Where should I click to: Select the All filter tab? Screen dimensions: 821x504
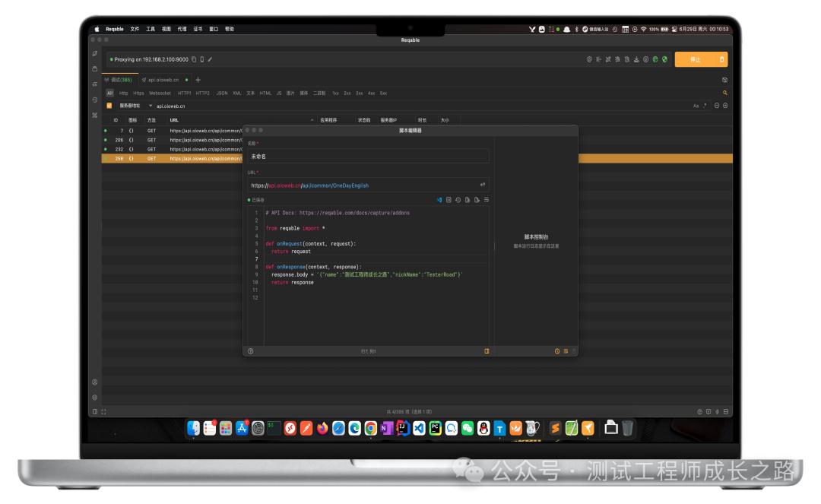click(x=109, y=94)
